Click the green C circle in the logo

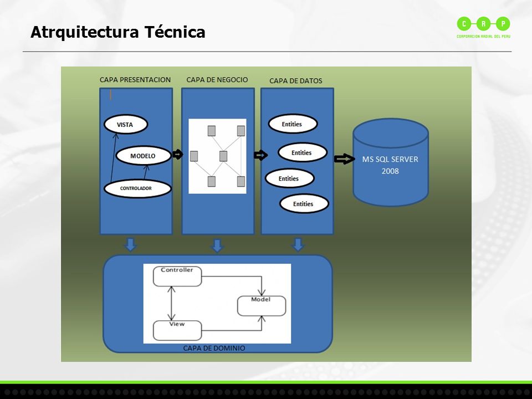pyautogui.click(x=464, y=24)
